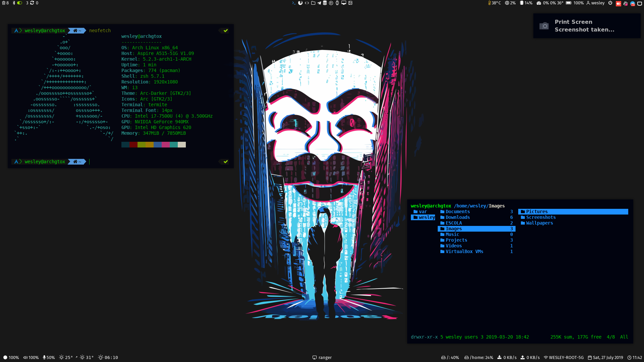
Task: Toggle the Bluetooth switch off
Action: coord(19,3)
